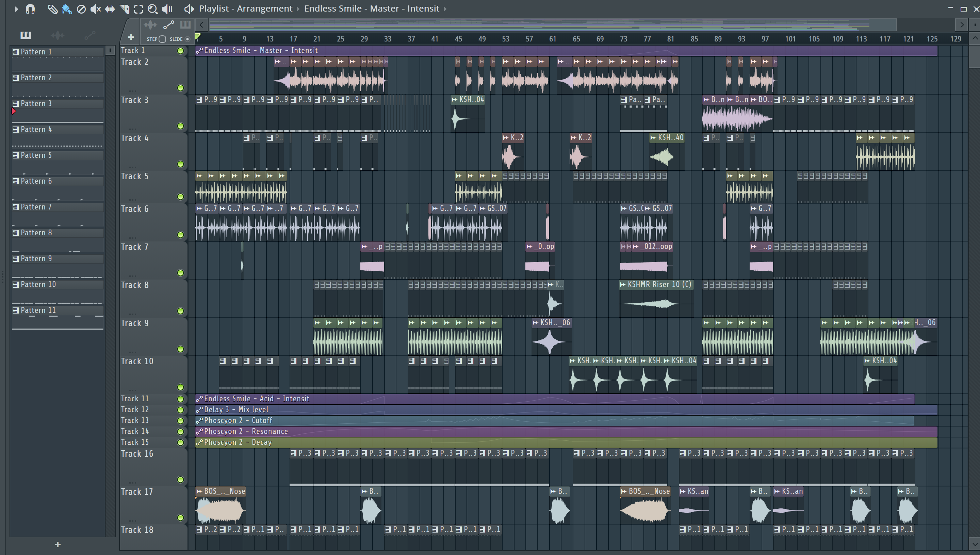Open clip menu of KSHMR Riser 10 (C) clip

(623, 284)
